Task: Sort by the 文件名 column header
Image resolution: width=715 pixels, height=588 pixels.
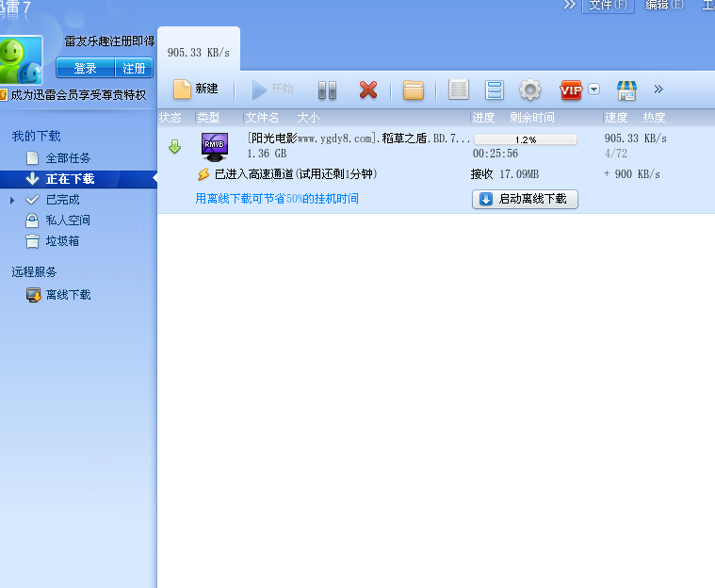Action: (x=262, y=118)
